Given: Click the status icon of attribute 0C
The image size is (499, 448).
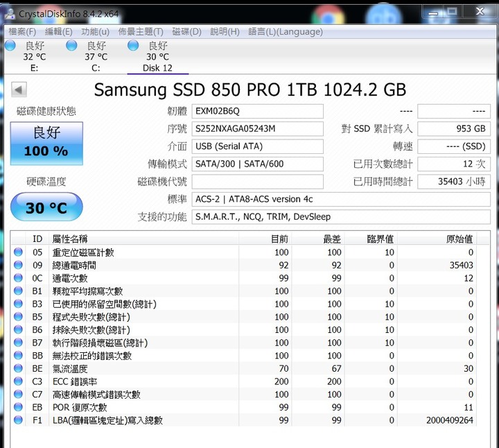Looking at the screenshot, I should (19, 277).
